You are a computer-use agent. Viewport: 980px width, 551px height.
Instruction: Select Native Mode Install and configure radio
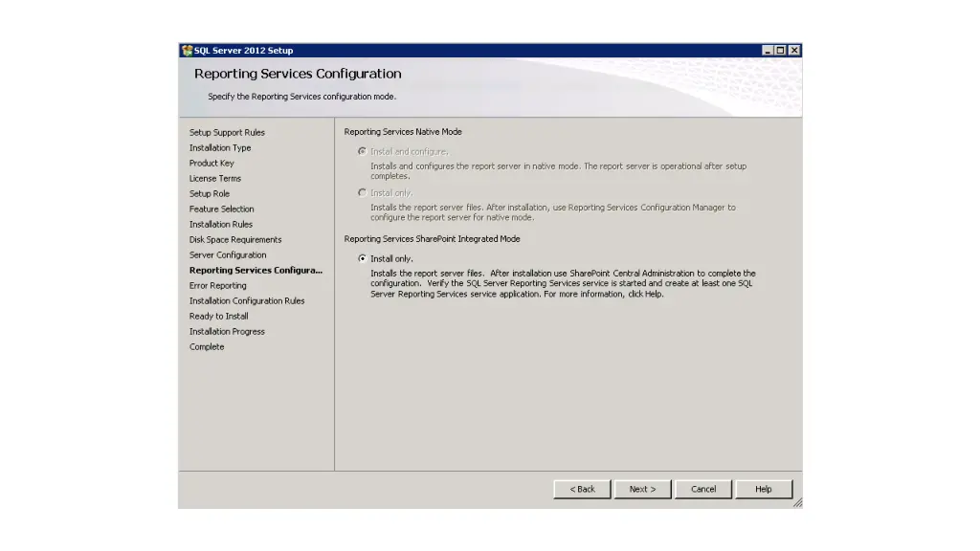click(362, 151)
